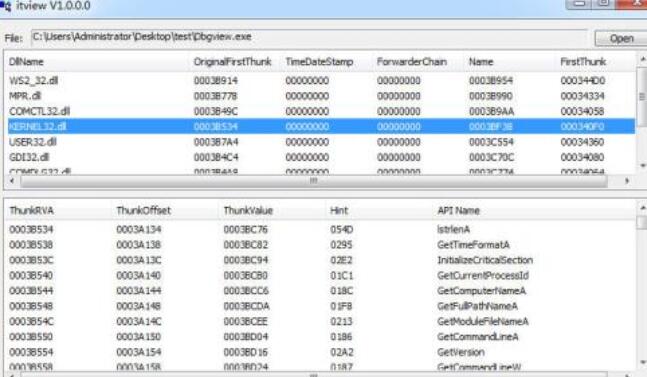Click ThunkValue 0003BD04
The width and height of the screenshot is (647, 377).
click(246, 337)
